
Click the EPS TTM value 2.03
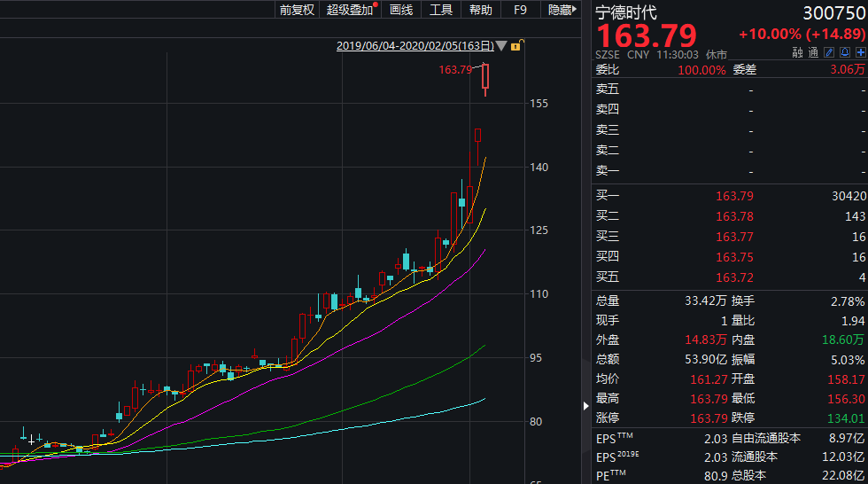point(716,439)
